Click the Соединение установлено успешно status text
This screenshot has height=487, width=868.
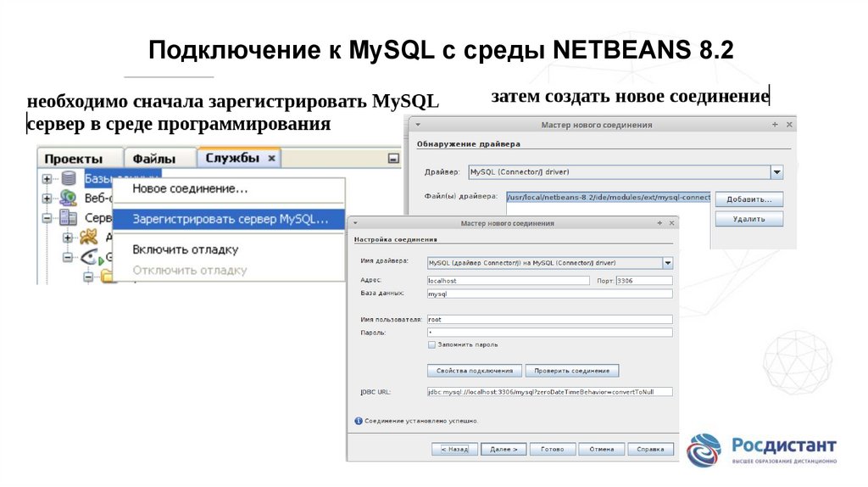click(x=420, y=421)
